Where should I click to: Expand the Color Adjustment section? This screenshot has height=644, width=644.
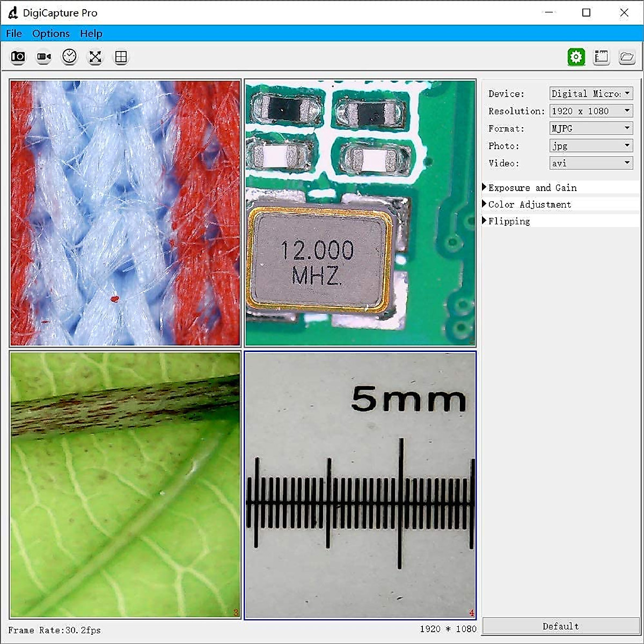click(x=529, y=204)
